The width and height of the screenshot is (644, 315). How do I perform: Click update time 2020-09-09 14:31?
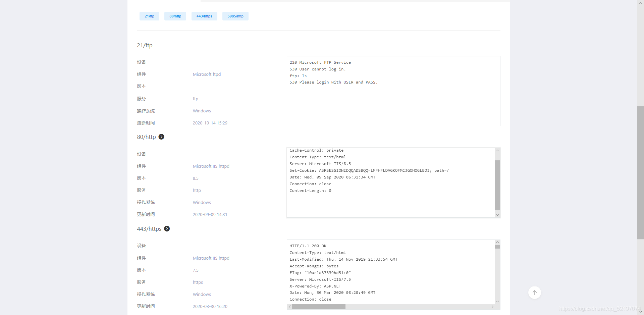(x=210, y=215)
